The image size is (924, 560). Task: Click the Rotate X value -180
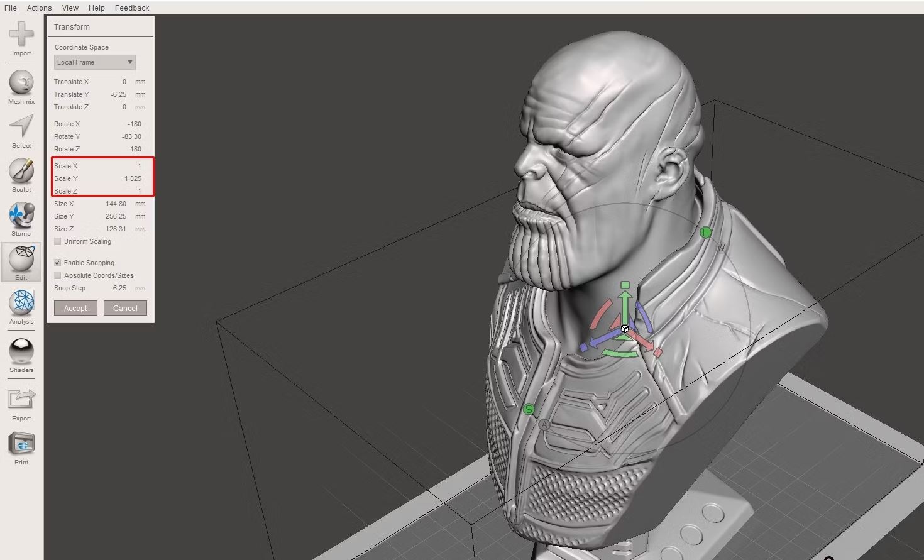[134, 124]
